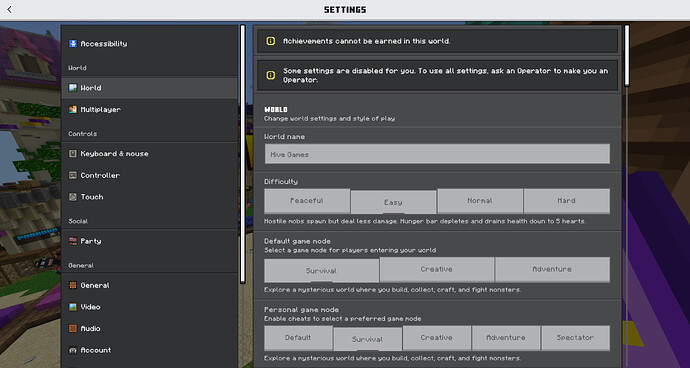Click the settings panel vertical scrollbar
The image size is (690, 368).
627,55
